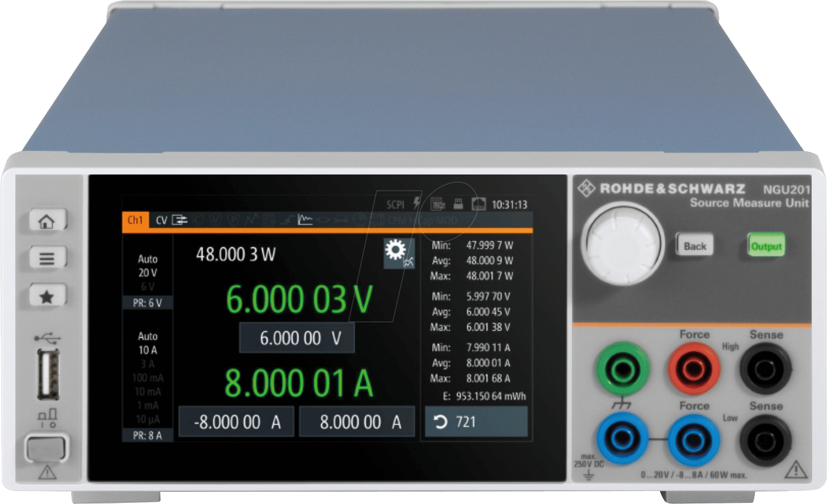The width and height of the screenshot is (827, 504).
Task: Tap the Ethernet network status icon
Action: (x=478, y=204)
